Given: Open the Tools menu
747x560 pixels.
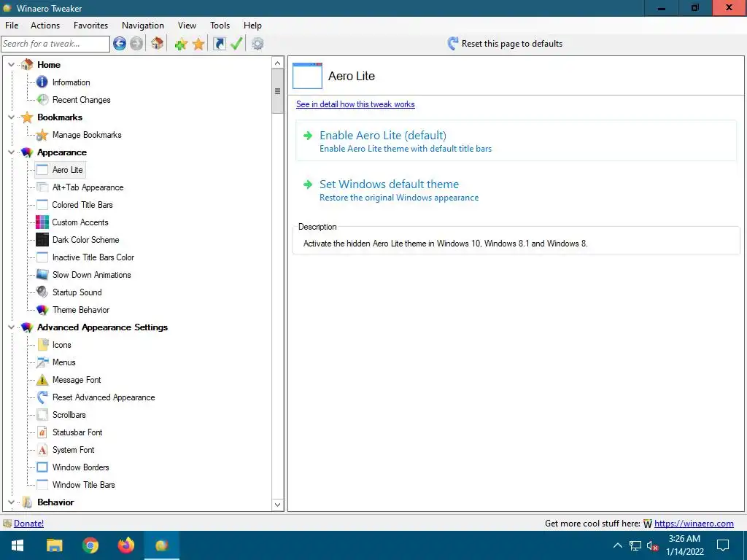Looking at the screenshot, I should click(x=220, y=26).
